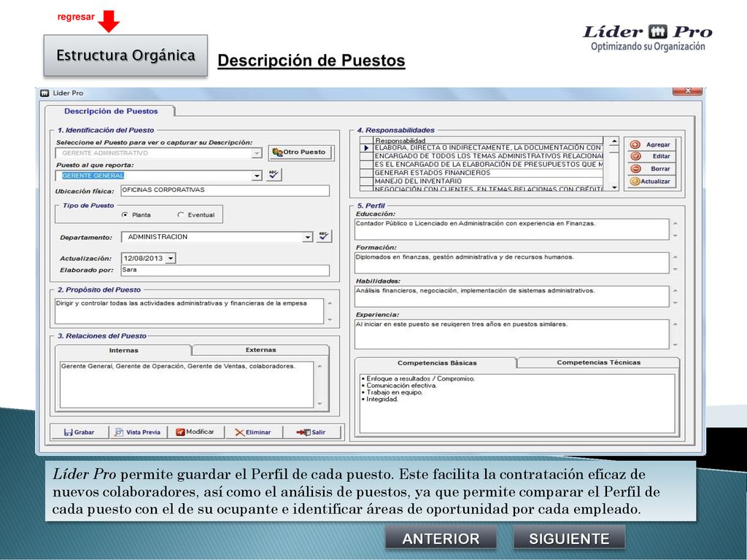747x560 pixels.
Task: Click spell-check icon next to Puesto al que reporta
Action: tap(274, 175)
